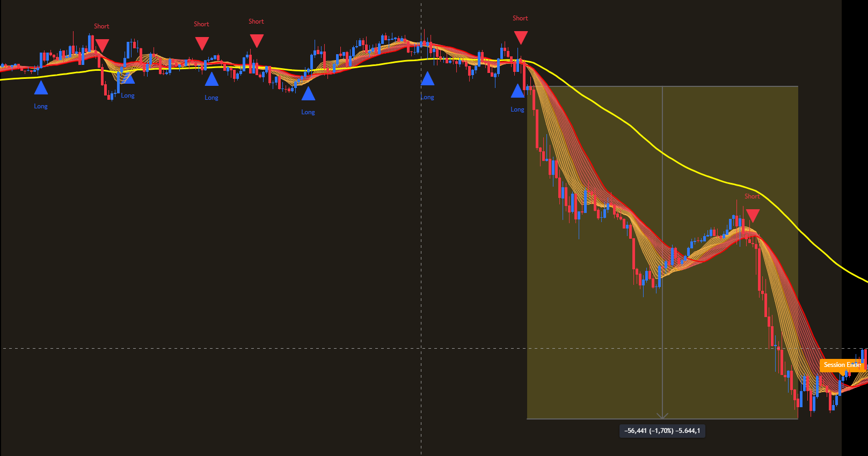Click the third red Short triangle signal
The image size is (868, 456).
tap(257, 40)
